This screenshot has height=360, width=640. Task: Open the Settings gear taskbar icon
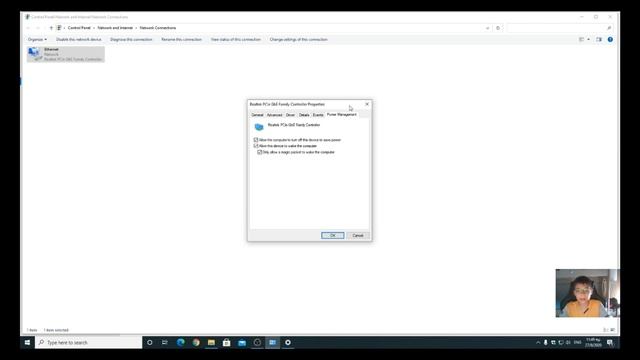tap(288, 342)
